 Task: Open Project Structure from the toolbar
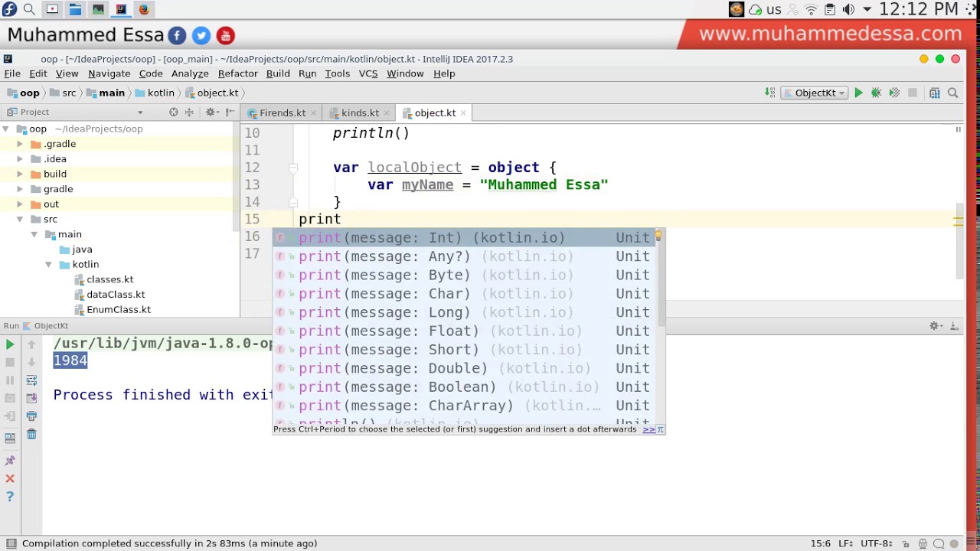click(935, 93)
